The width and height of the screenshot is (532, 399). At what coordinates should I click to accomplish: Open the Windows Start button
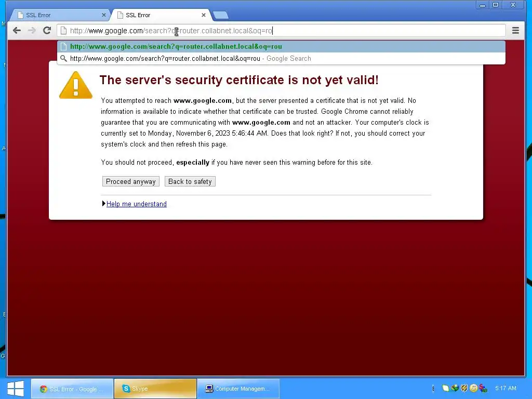[x=16, y=389]
